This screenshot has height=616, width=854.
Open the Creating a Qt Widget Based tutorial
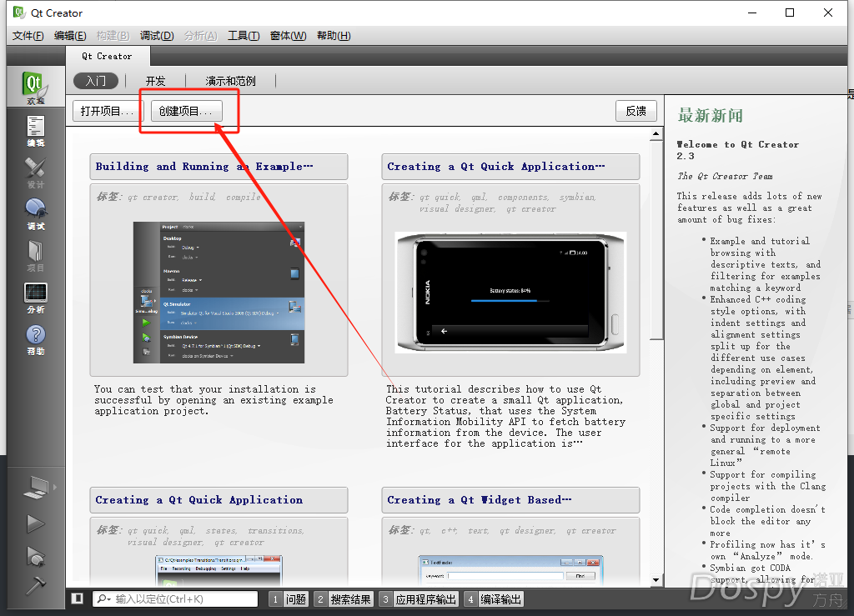[x=510, y=500]
